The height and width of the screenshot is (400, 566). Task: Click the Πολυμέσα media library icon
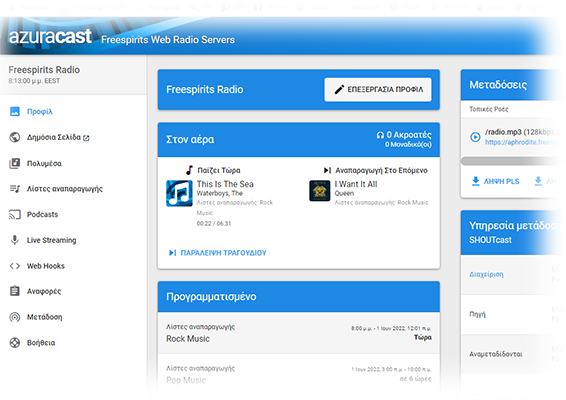coord(14,164)
